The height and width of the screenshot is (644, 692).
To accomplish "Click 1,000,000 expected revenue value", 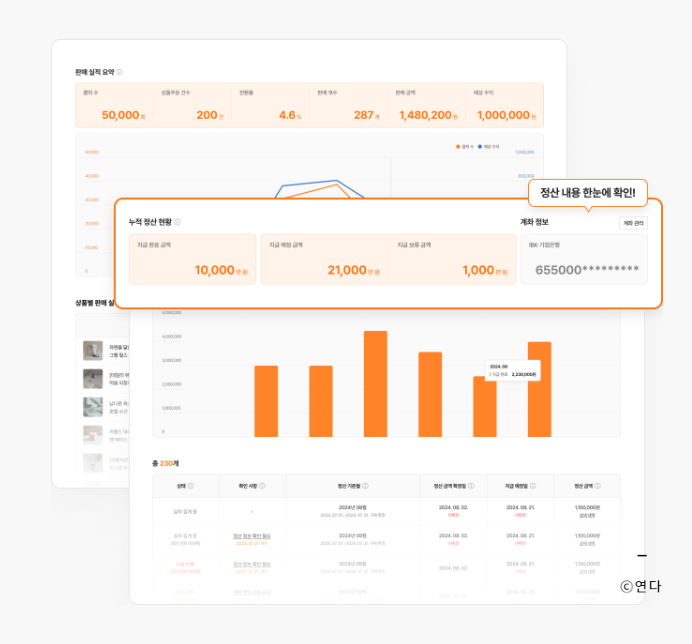I will point(504,115).
